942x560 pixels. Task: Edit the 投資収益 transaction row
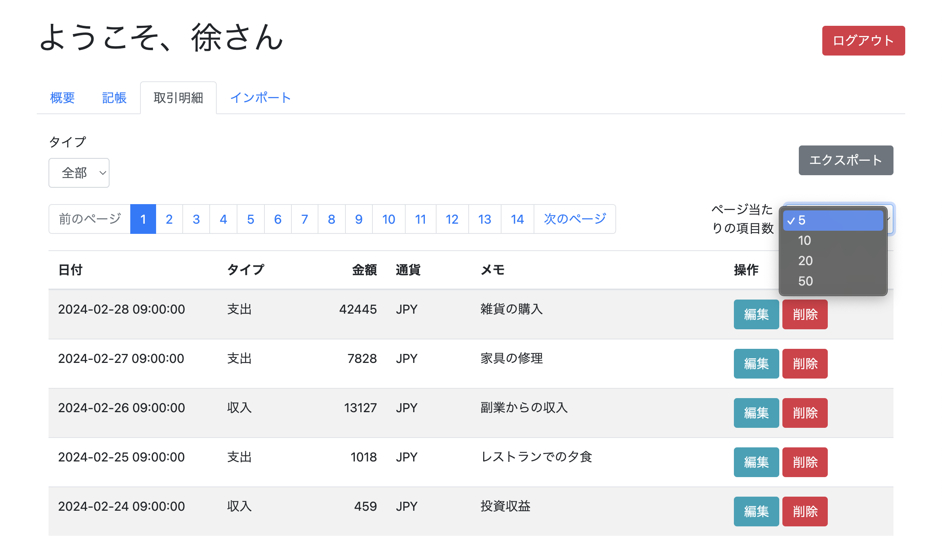(x=756, y=512)
